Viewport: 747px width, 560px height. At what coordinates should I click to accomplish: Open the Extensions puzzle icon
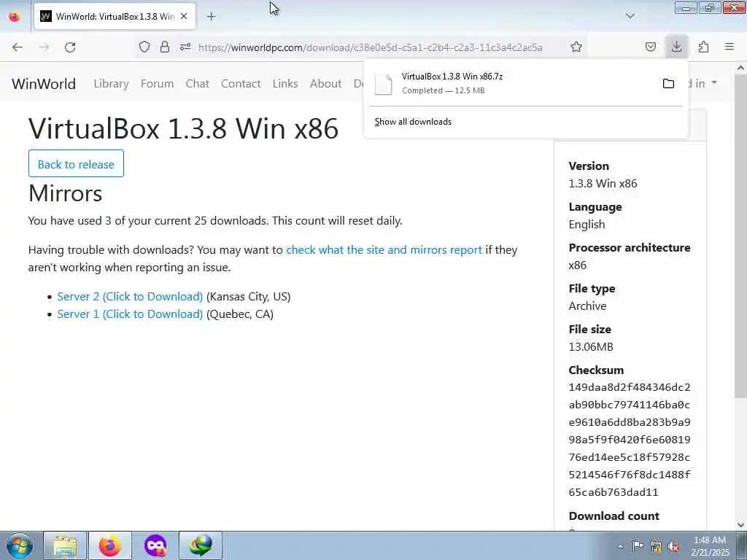pos(704,47)
